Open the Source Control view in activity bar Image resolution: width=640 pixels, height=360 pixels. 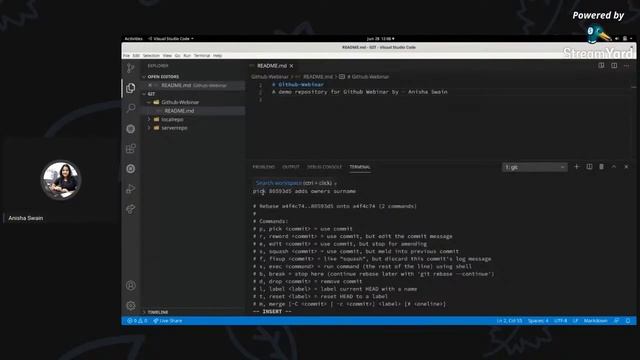point(131,68)
